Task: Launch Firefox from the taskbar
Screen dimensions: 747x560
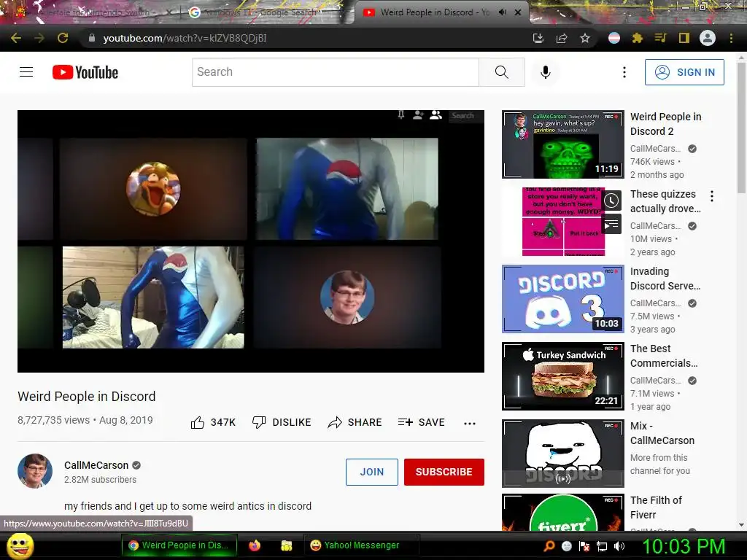Action: 255,545
